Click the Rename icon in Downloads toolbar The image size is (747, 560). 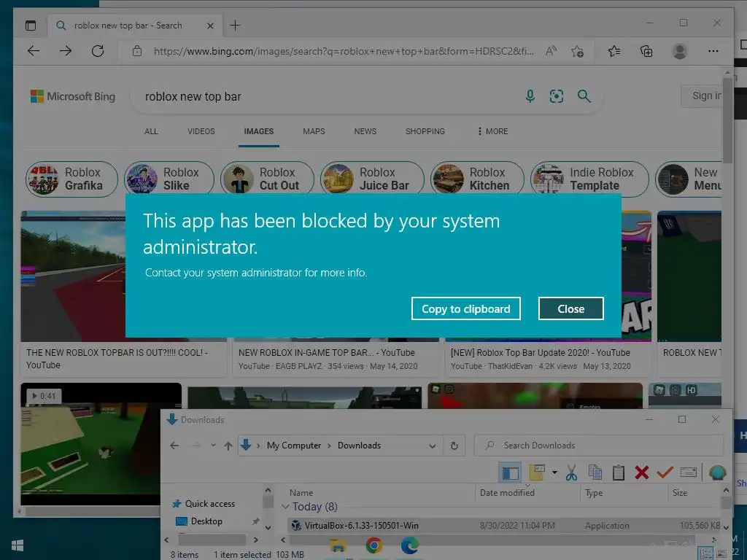689,472
